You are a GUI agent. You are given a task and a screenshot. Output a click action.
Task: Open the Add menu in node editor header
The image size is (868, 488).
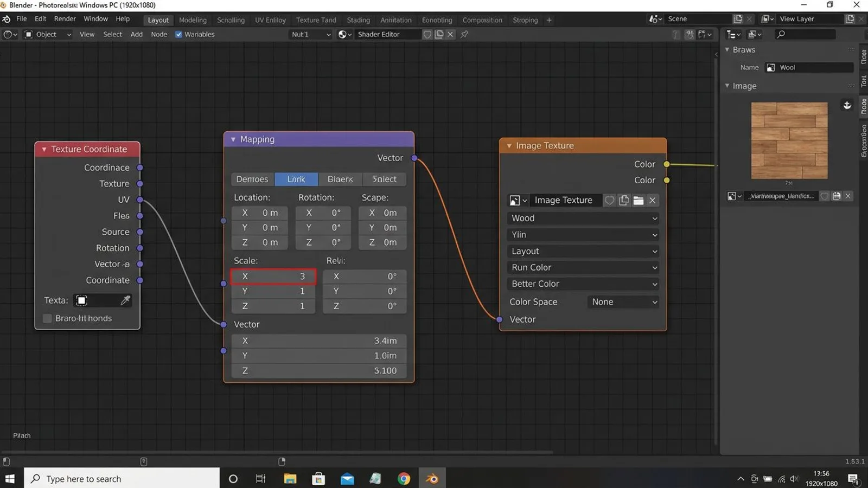137,34
